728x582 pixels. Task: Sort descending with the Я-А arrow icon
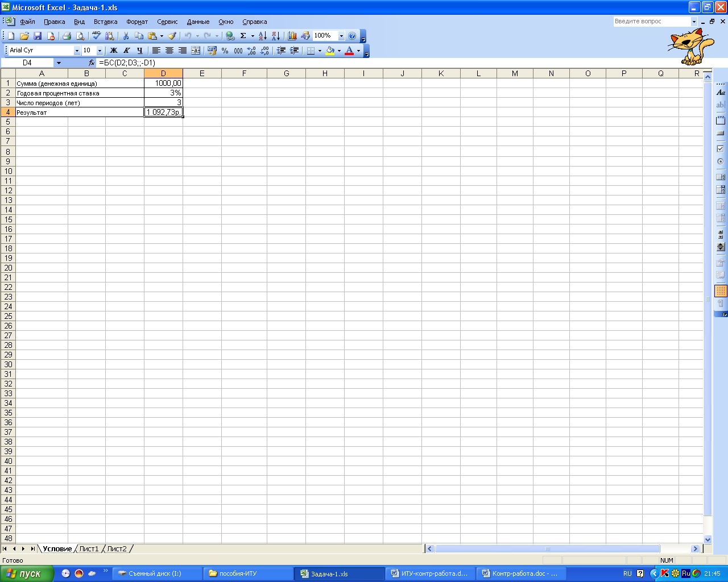click(276, 36)
